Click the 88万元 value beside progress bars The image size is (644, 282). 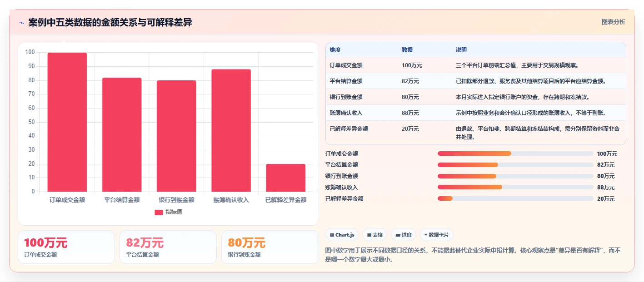click(606, 187)
